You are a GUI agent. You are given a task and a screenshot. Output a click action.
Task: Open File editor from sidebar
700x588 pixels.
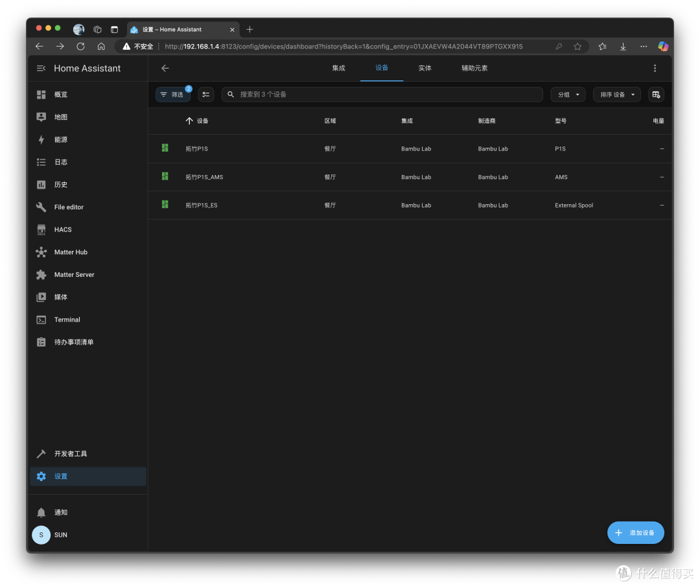[88, 207]
